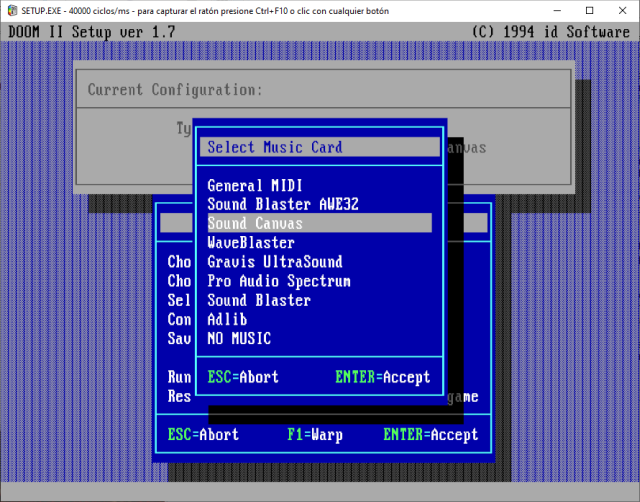Maximize the SETUP.EXE window
Image resolution: width=640 pixels, height=502 pixels.
click(589, 11)
